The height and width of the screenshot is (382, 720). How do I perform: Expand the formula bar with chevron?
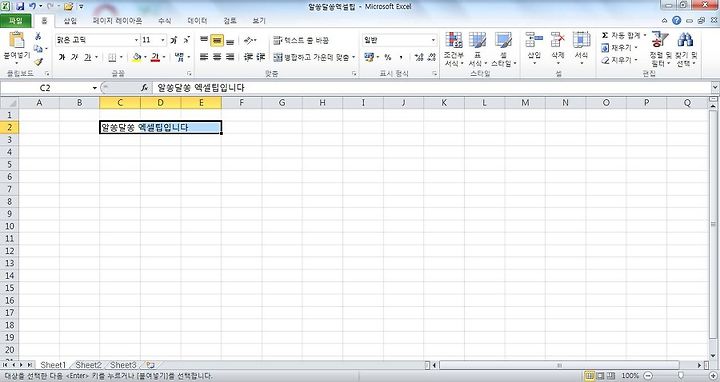coord(714,87)
